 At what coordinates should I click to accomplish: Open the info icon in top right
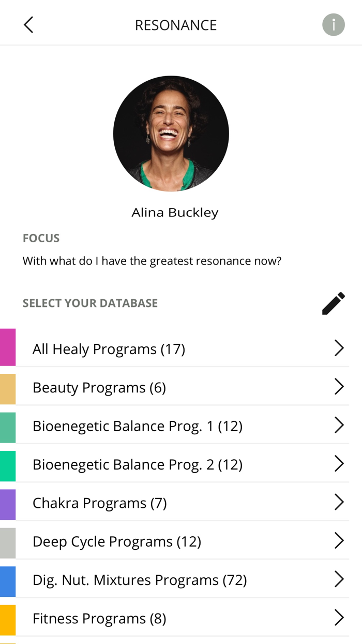(334, 24)
